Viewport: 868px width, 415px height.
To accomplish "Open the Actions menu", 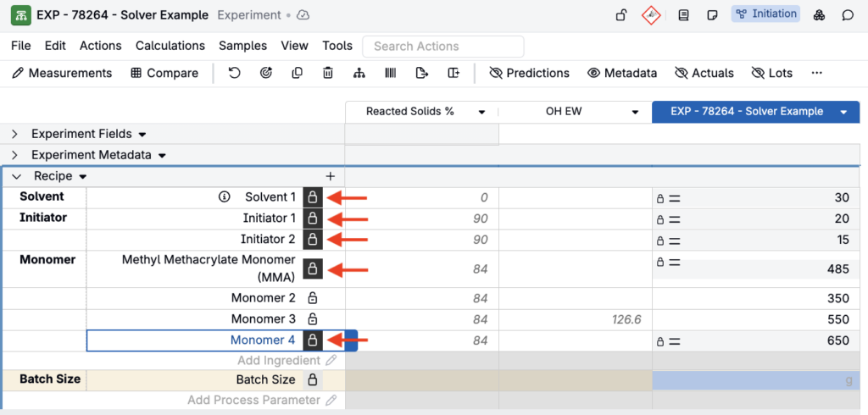I will point(101,46).
